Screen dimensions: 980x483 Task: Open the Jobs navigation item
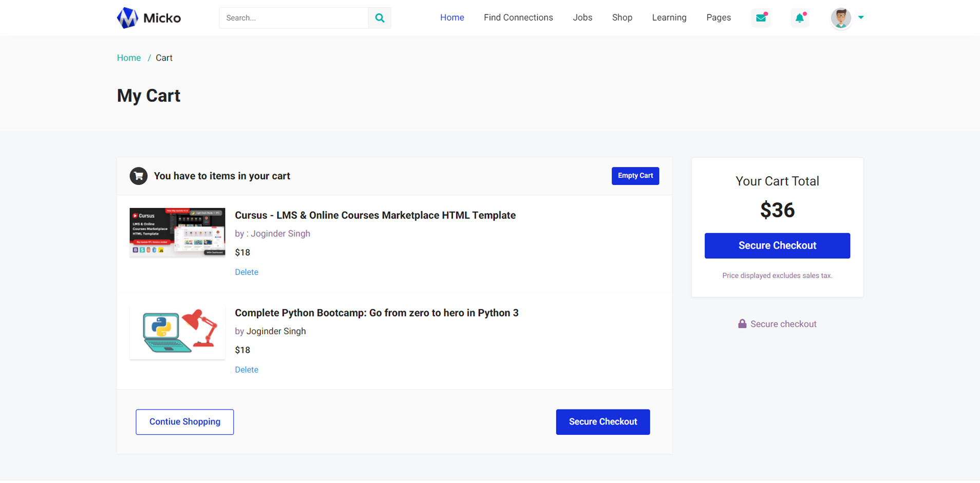[582, 17]
